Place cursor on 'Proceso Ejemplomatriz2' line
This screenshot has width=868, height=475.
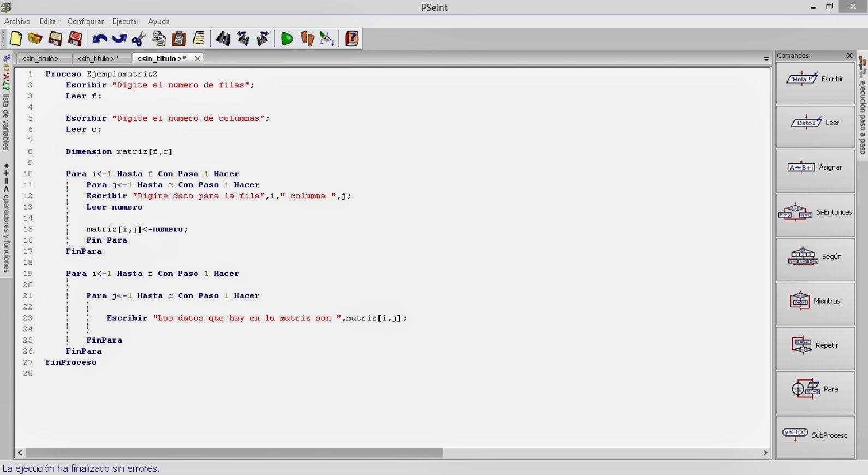pos(101,74)
